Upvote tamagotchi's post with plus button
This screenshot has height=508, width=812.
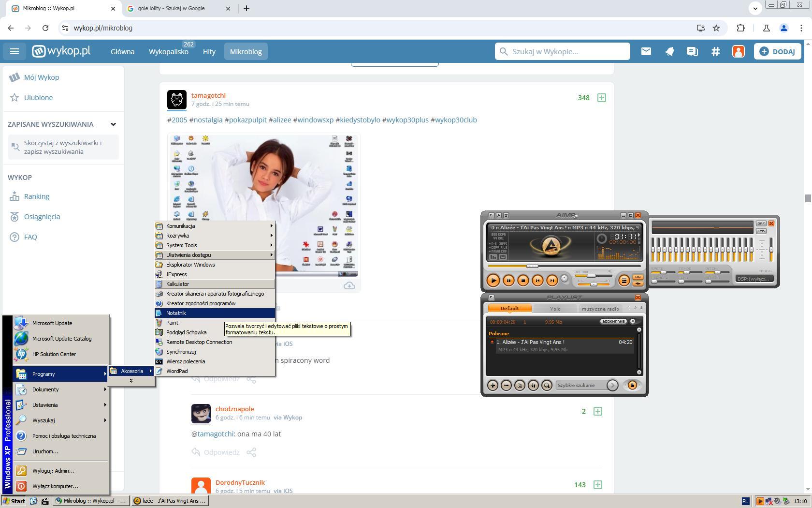click(x=601, y=98)
